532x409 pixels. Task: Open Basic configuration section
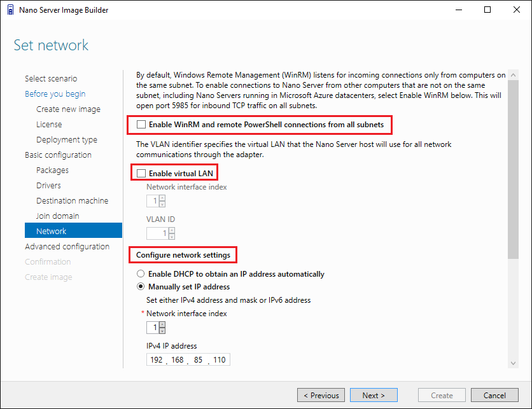(x=58, y=155)
